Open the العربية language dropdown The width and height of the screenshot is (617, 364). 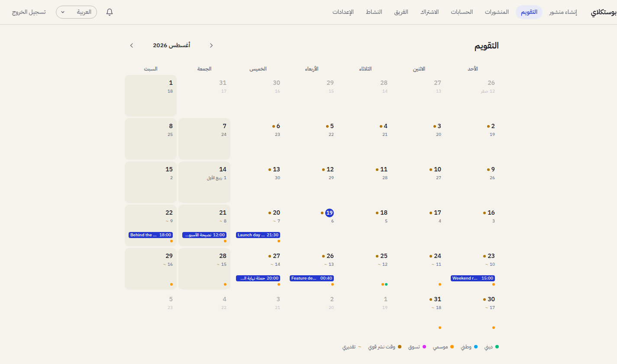(x=76, y=12)
